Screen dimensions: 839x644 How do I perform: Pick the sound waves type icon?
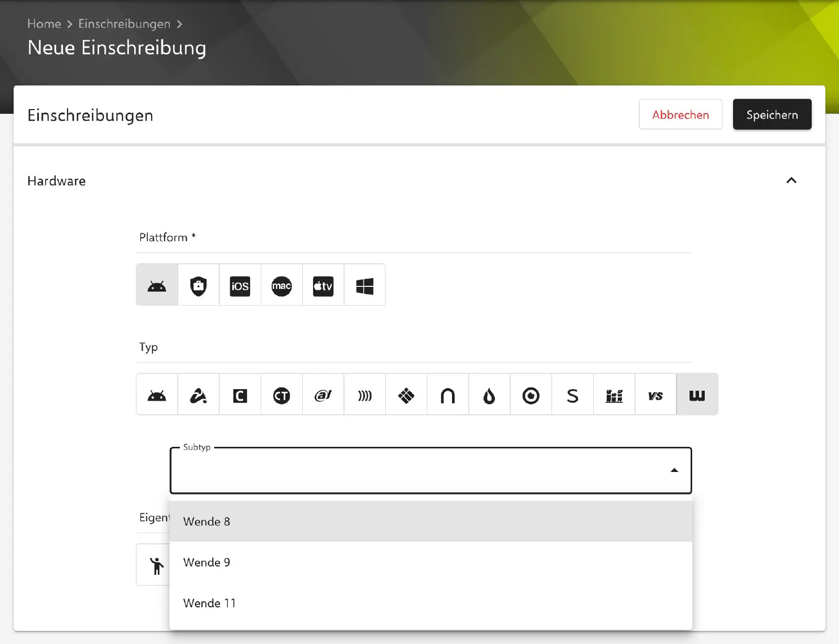(x=365, y=394)
